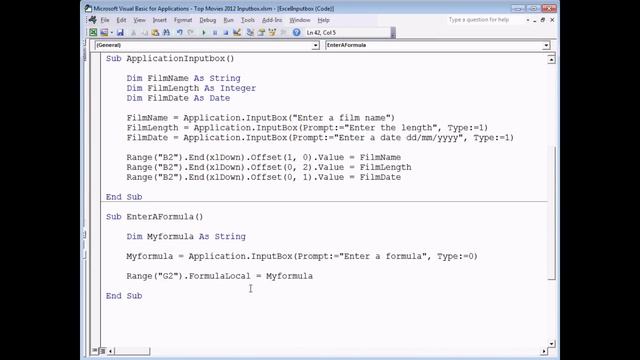Image resolution: width=640 pixels, height=360 pixels.
Task: Minimize the code window with inner minimize button
Action: (535, 20)
